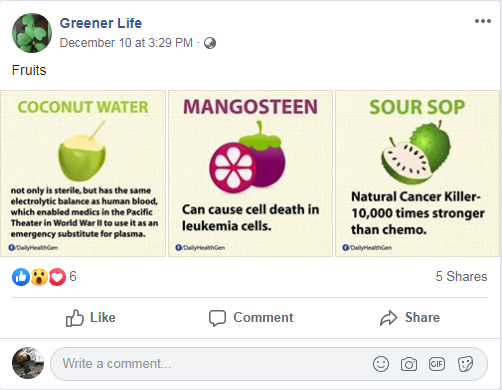Click the blue thumbs-up reaction icon

click(21, 277)
